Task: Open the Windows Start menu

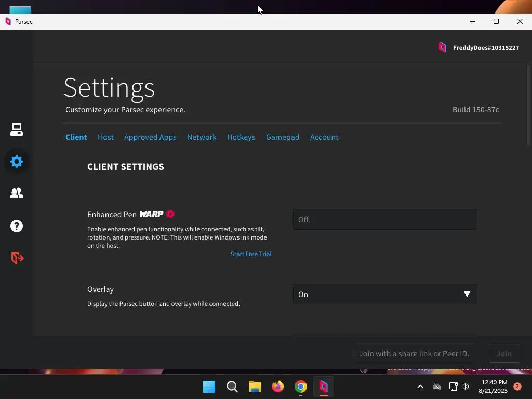Action: click(x=209, y=387)
